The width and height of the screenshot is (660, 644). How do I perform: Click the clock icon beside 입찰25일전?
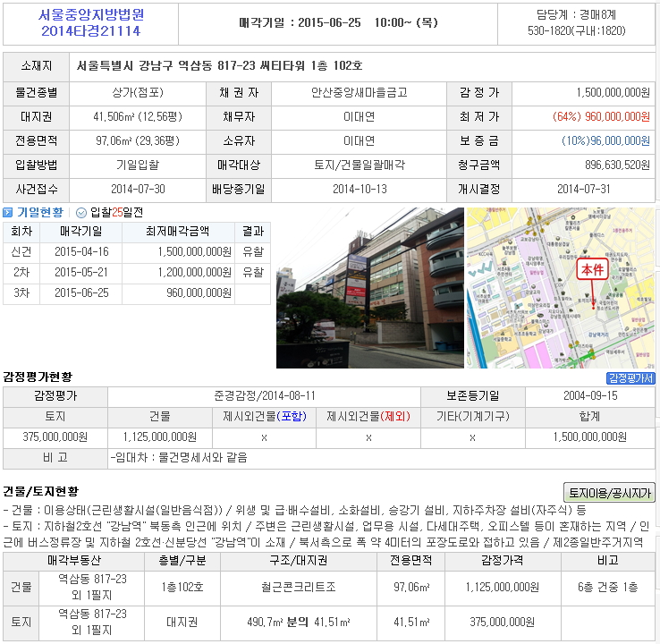[81, 213]
